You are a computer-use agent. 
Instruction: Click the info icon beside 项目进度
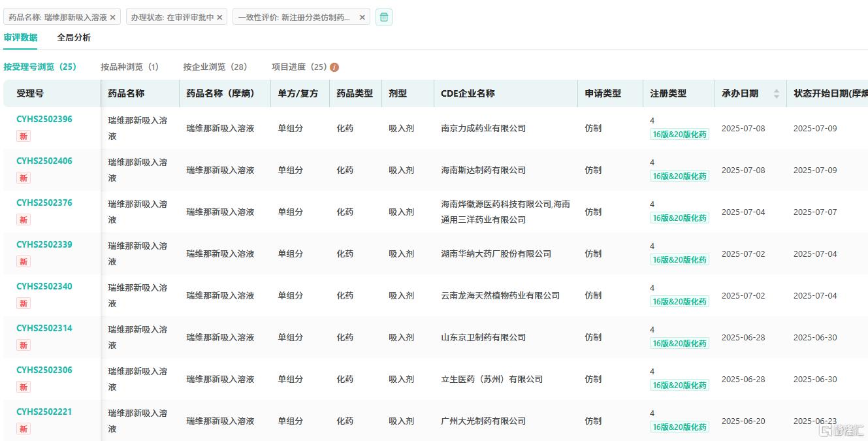pos(334,67)
